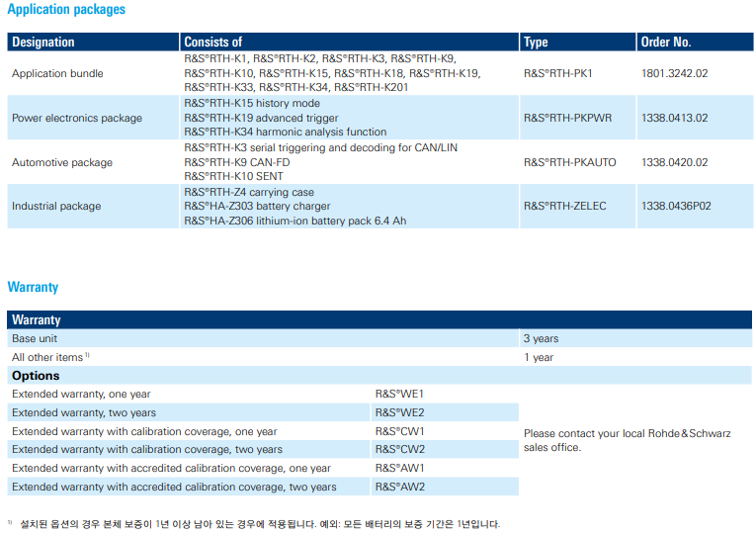This screenshot has width=756, height=536.
Task: Select order number 1338.0436P02
Action: point(676,207)
